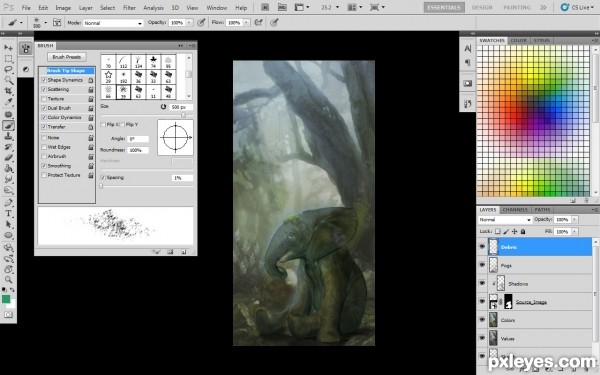Click the Brush Presets button
This screenshot has width=600, height=375.
pyautogui.click(x=67, y=57)
